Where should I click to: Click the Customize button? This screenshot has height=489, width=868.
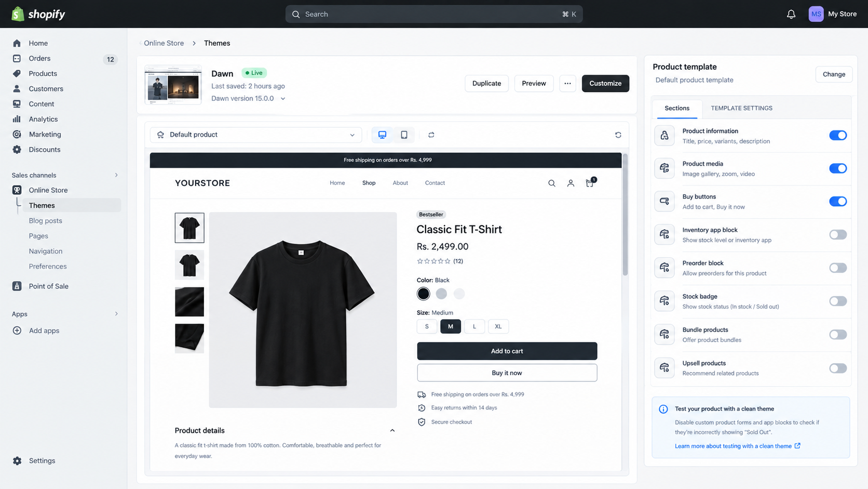coord(605,83)
